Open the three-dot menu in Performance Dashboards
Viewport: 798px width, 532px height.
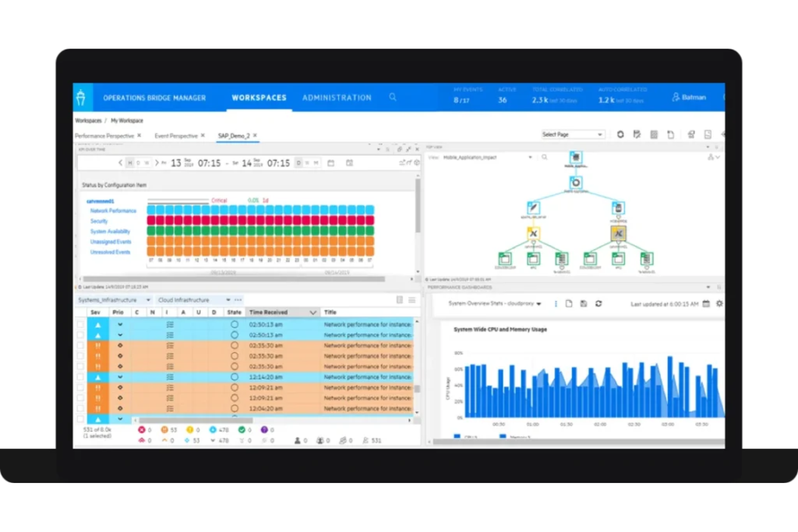[x=556, y=303]
